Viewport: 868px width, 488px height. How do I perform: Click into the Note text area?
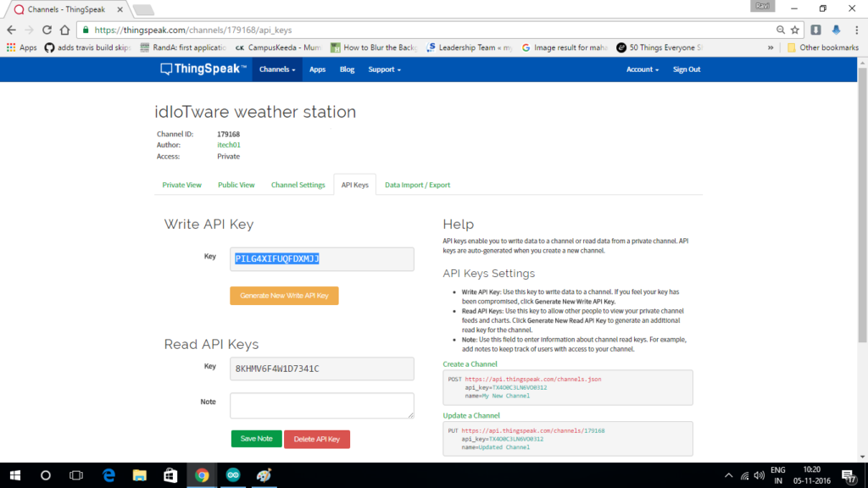[x=321, y=406]
